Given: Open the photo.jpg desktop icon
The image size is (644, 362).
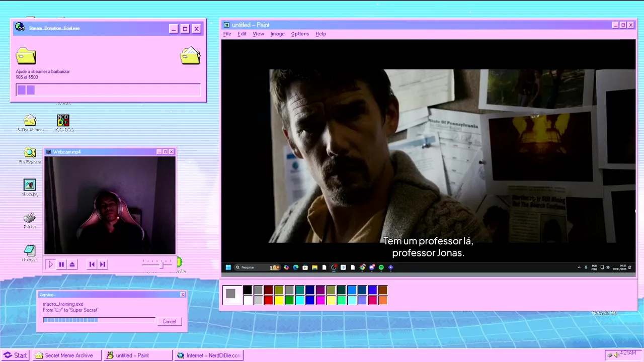Looking at the screenshot, I should click(30, 188).
